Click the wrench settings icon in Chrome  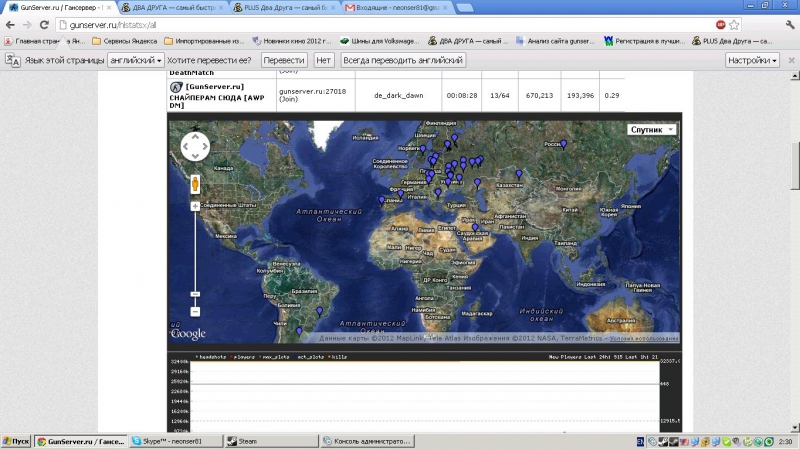[789, 24]
